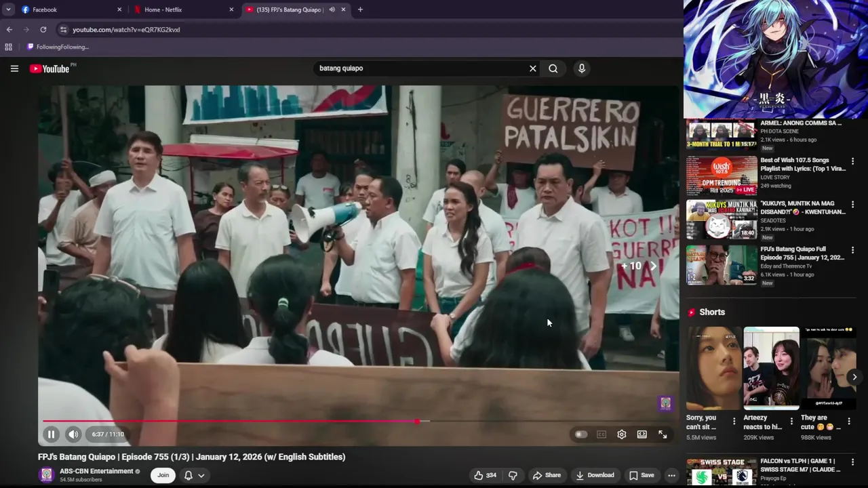
Task: Open FPJ's Batang Quiapo Full Episode 755 title
Action: point(802,253)
